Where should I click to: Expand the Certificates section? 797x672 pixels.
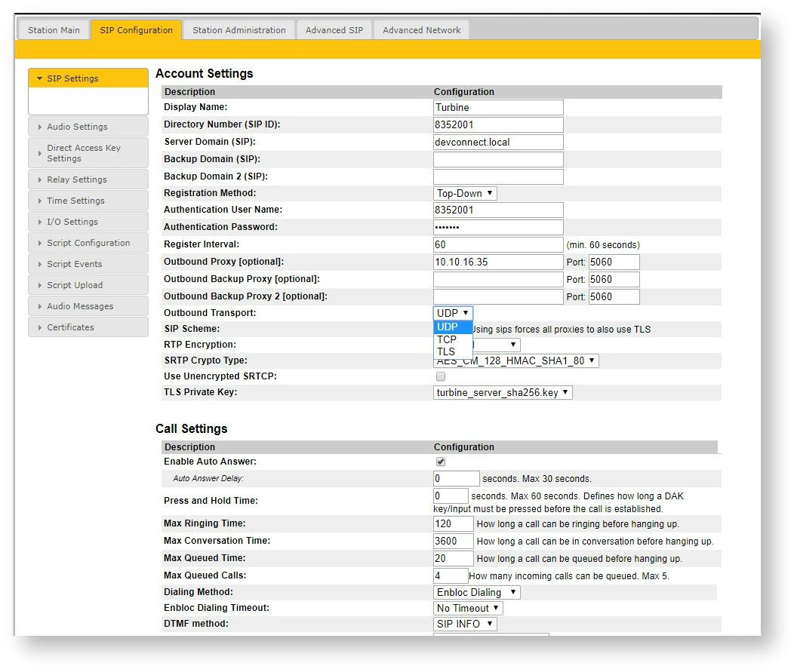coord(69,327)
